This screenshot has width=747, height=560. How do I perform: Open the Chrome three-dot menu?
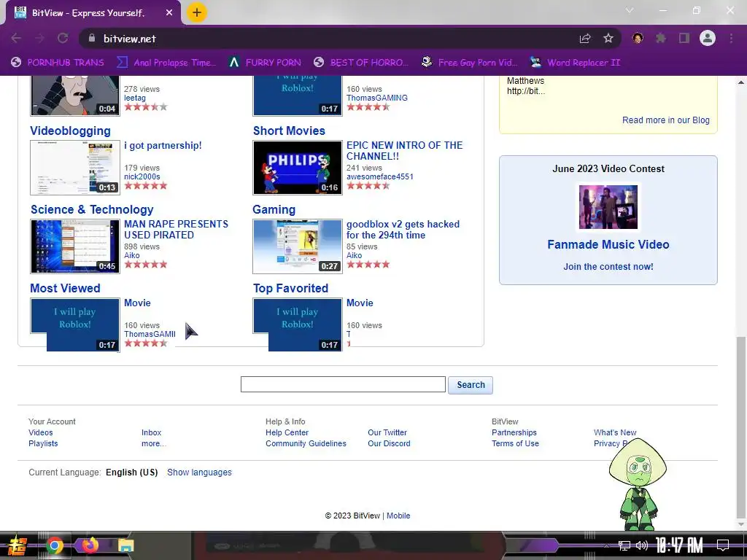[731, 38]
